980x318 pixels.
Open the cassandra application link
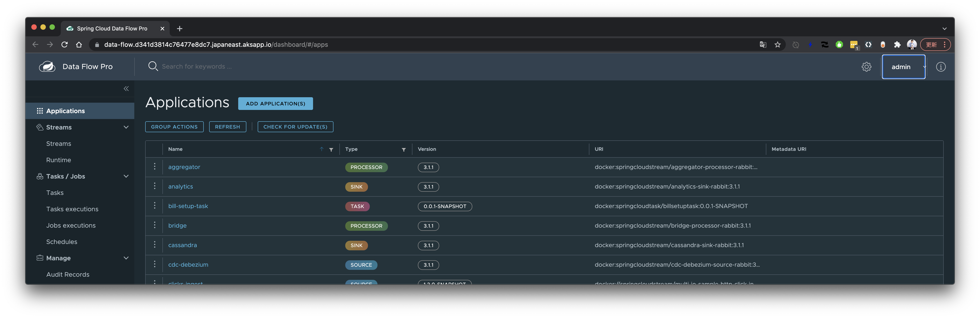pyautogui.click(x=183, y=245)
